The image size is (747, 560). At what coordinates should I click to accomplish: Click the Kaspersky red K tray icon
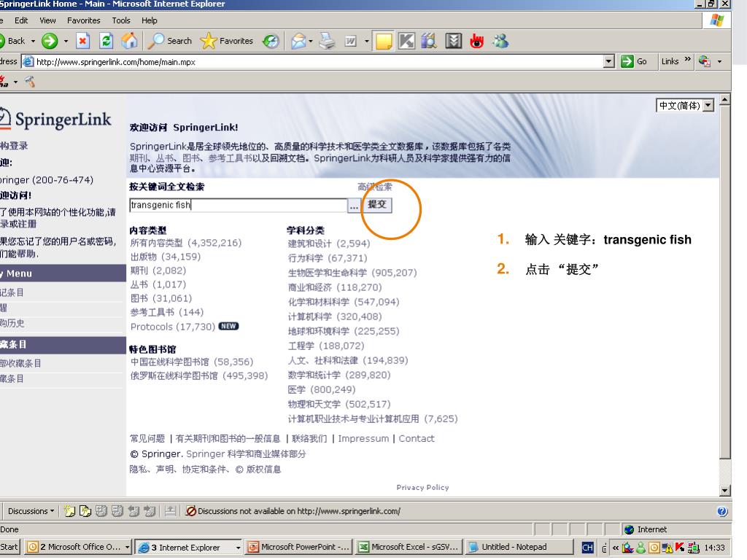click(x=680, y=548)
